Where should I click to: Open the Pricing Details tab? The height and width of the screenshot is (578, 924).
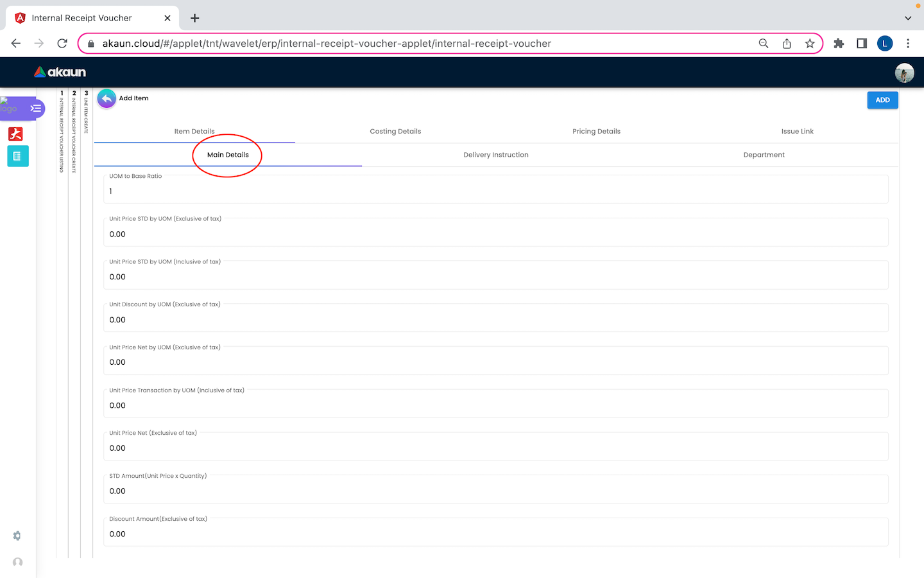tap(596, 132)
